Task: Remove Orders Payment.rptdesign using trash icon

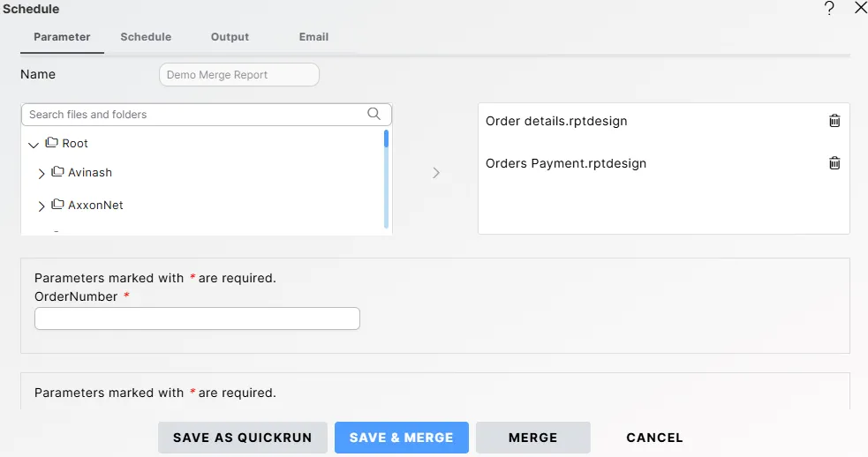Action: (x=834, y=163)
